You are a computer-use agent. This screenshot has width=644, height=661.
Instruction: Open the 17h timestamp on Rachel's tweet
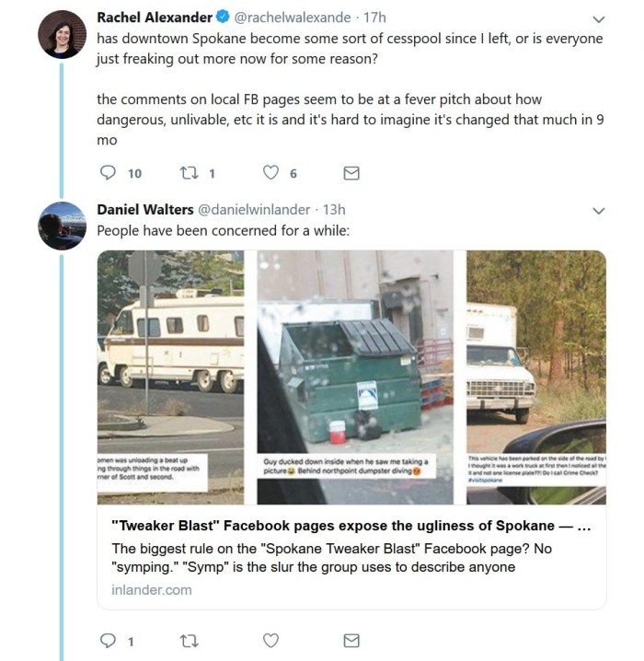click(375, 17)
